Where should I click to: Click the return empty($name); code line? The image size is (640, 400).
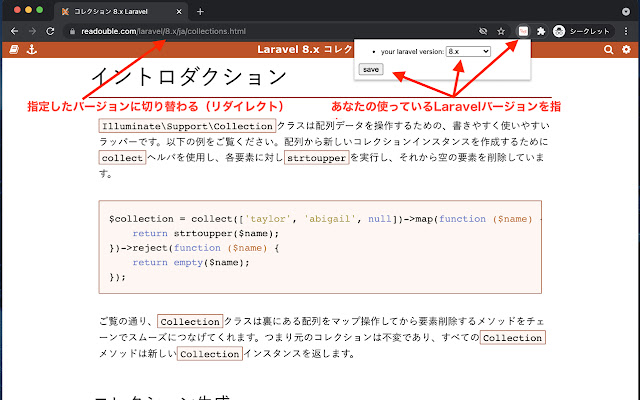pos(191,262)
